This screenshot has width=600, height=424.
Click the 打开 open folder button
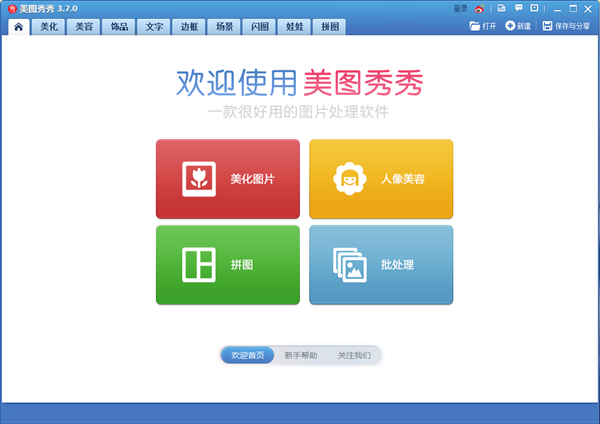tap(483, 26)
